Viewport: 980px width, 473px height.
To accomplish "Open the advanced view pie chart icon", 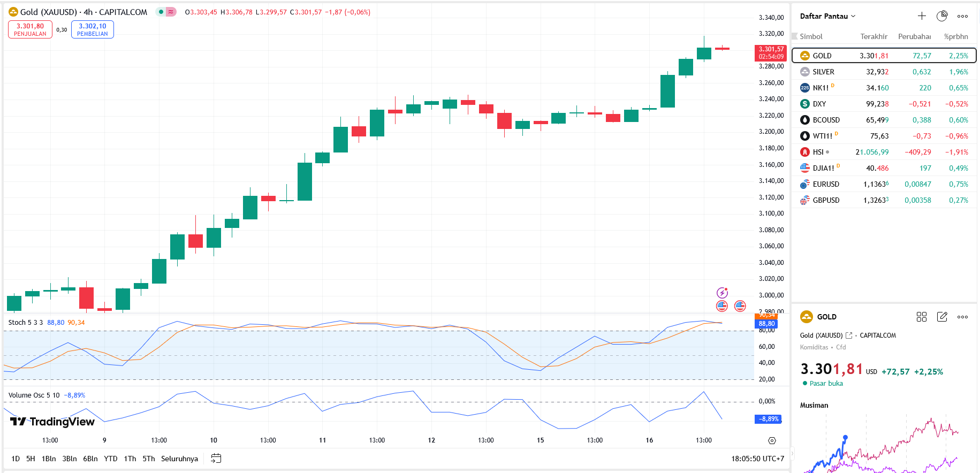I will (x=942, y=16).
